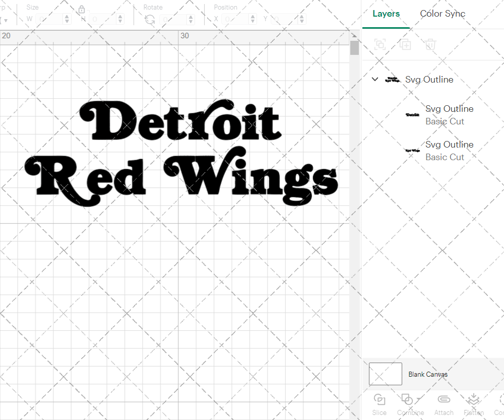The height and width of the screenshot is (420, 504).
Task: Click the Red Wings layer thumbnail
Action: point(412,150)
